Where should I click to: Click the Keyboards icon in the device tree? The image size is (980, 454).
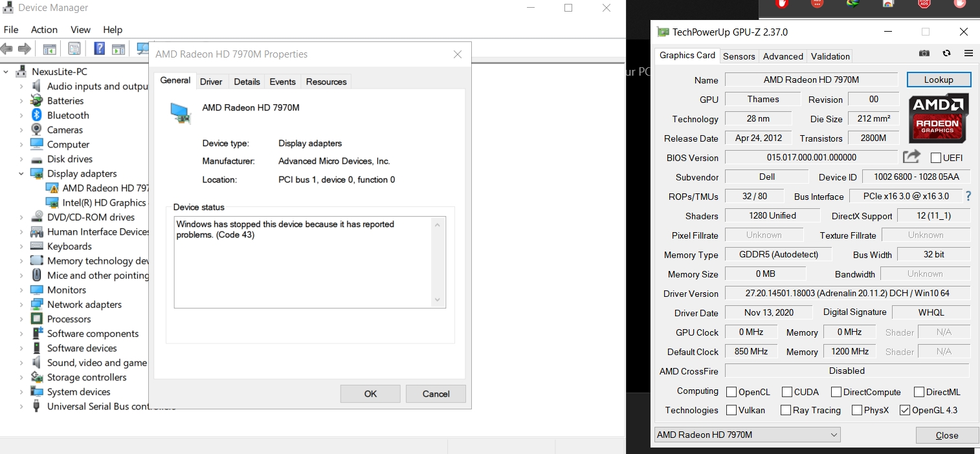[x=37, y=246]
